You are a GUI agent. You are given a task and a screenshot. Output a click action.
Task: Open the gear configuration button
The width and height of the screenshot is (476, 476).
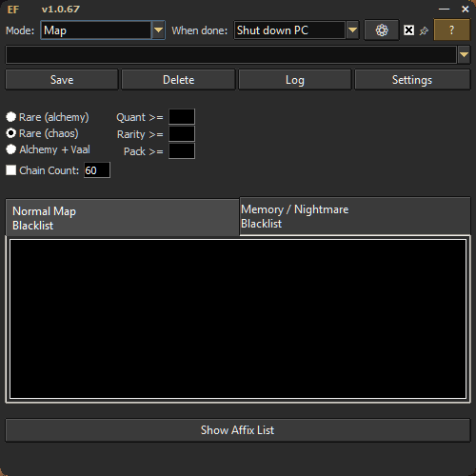coord(382,30)
